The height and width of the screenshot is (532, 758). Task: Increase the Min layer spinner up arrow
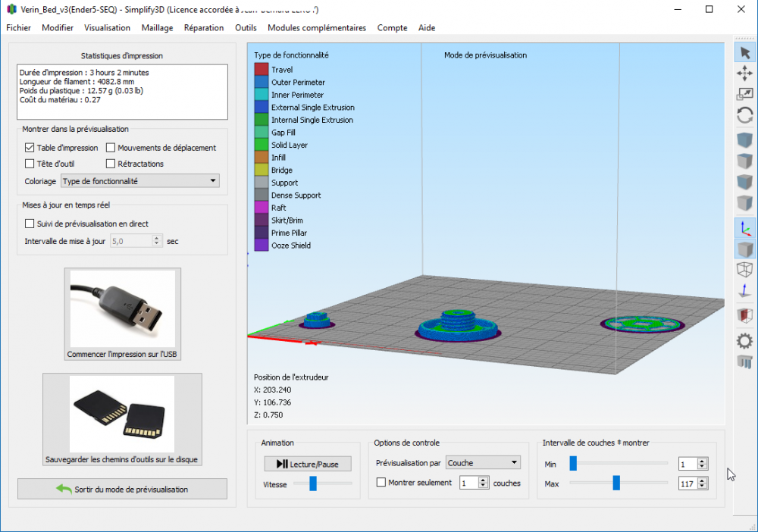click(703, 461)
